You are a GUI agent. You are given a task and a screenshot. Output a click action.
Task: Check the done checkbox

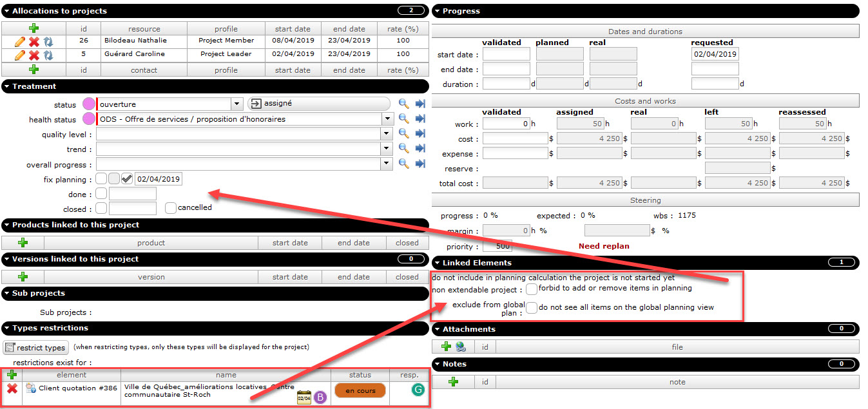(x=101, y=194)
